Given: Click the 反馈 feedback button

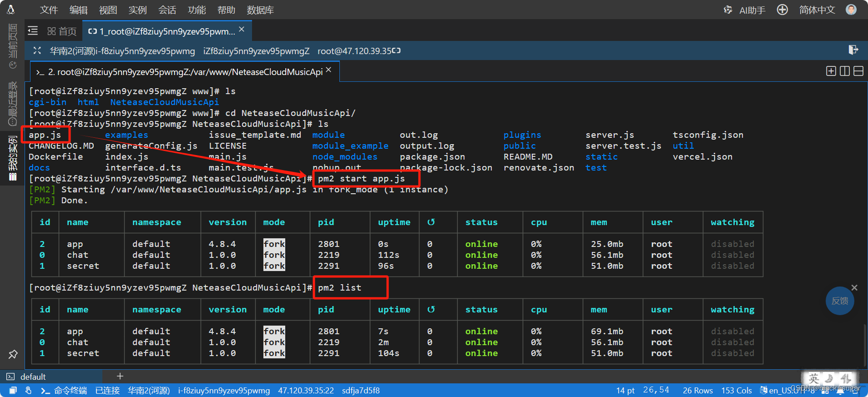Looking at the screenshot, I should coord(840,301).
